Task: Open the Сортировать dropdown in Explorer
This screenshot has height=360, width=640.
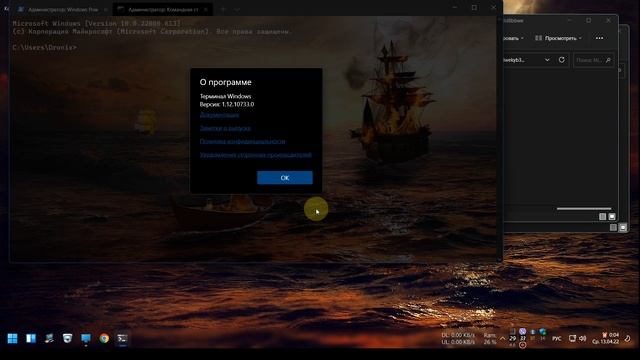Action: [x=513, y=38]
